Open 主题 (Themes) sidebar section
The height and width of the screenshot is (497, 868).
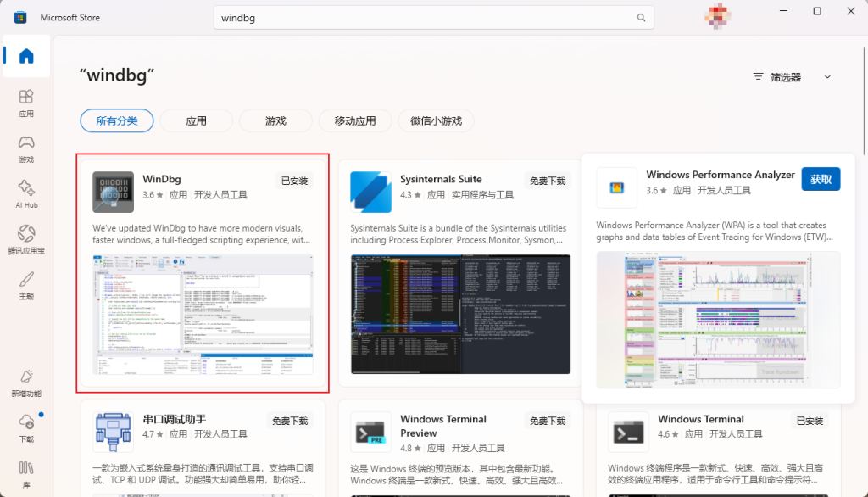pyautogui.click(x=26, y=285)
